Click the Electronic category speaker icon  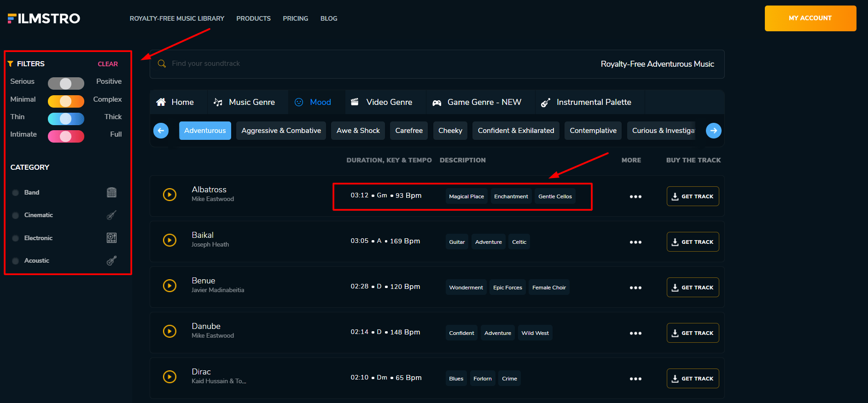(x=111, y=238)
